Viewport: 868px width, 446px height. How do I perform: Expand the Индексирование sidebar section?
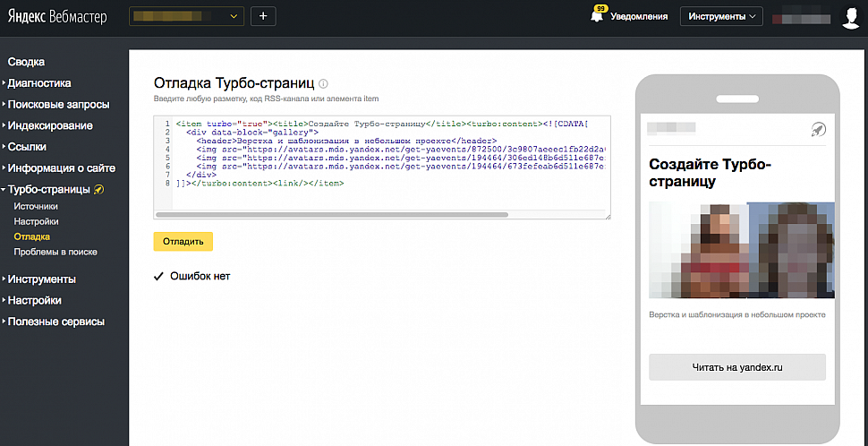point(48,125)
